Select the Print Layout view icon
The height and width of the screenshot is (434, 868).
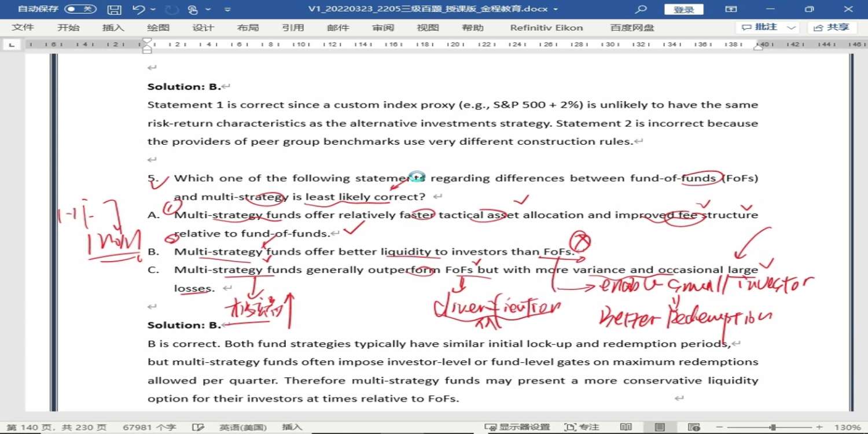click(x=660, y=427)
